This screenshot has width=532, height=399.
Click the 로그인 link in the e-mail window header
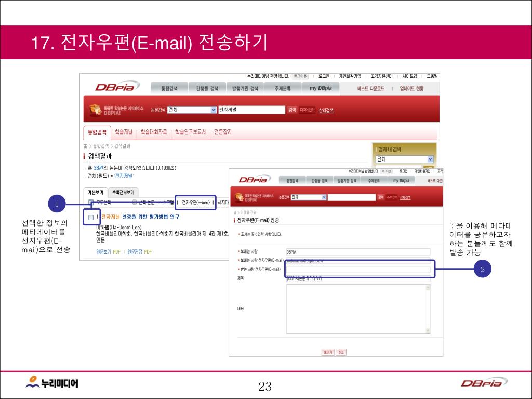(x=403, y=171)
